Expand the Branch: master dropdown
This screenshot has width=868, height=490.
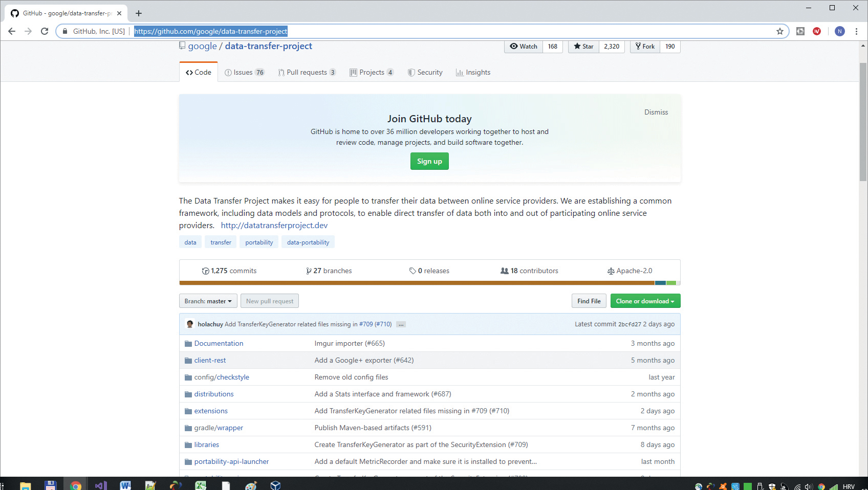(x=208, y=301)
